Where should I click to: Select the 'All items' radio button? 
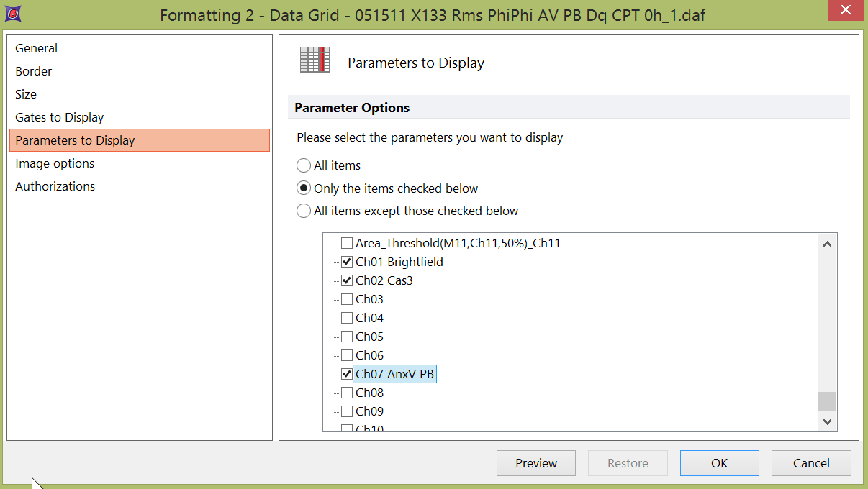point(304,165)
